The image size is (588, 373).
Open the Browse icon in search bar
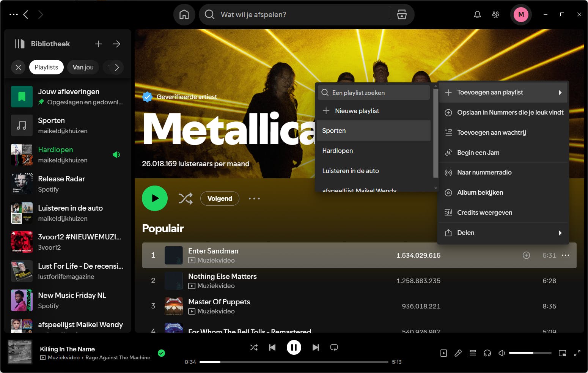point(402,15)
